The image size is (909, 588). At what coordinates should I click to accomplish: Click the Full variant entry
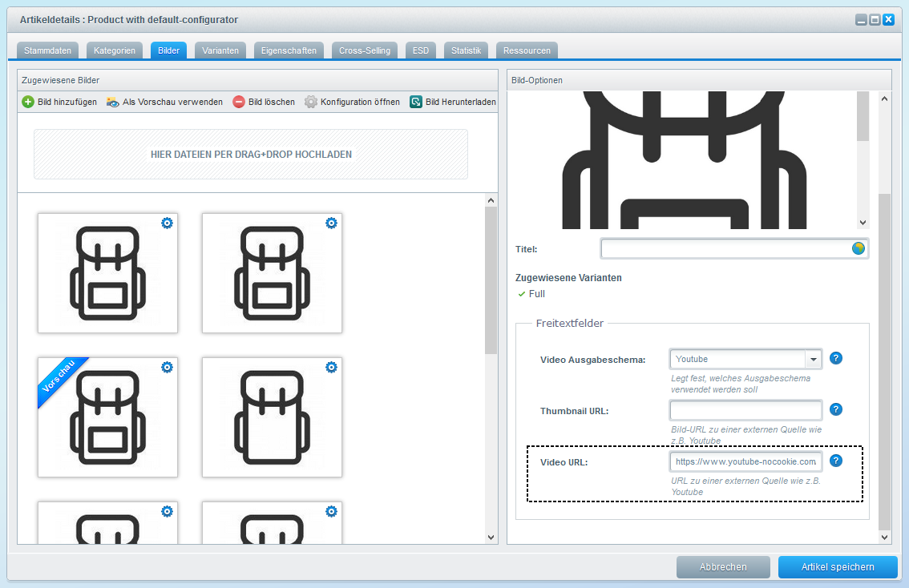click(x=531, y=294)
